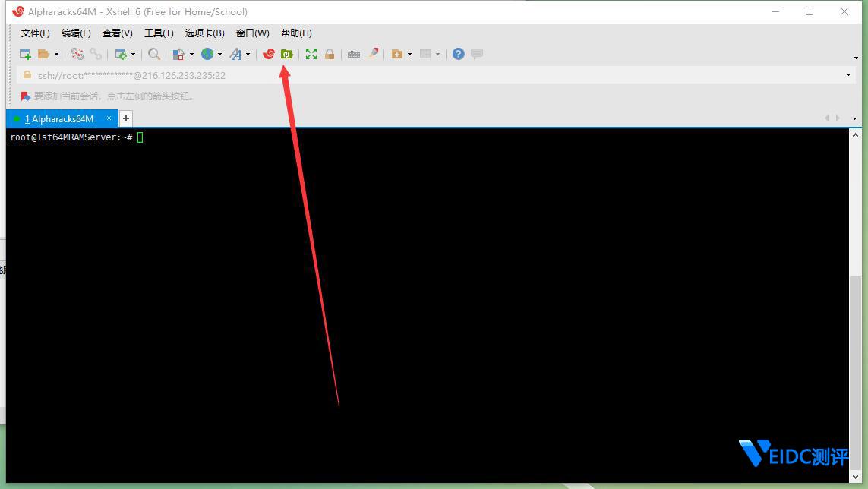Click the terminal vertical scrollbar down arrow
Viewport: 868px width, 489px height.
(855, 476)
